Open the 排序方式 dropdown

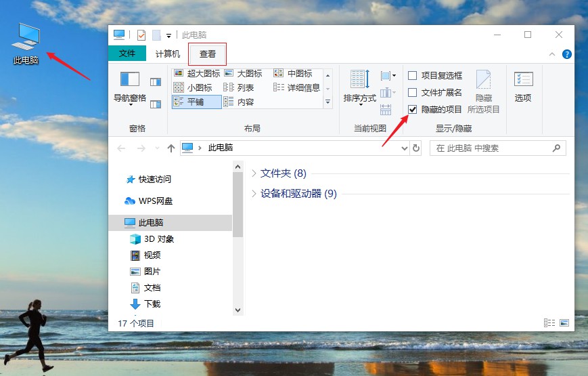coord(359,87)
